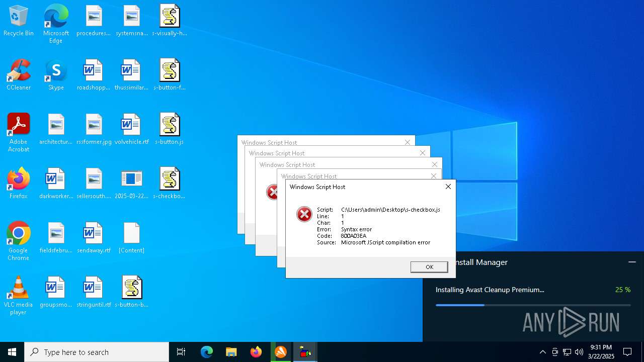Click the taskbar search box
644x362 pixels.
97,352
